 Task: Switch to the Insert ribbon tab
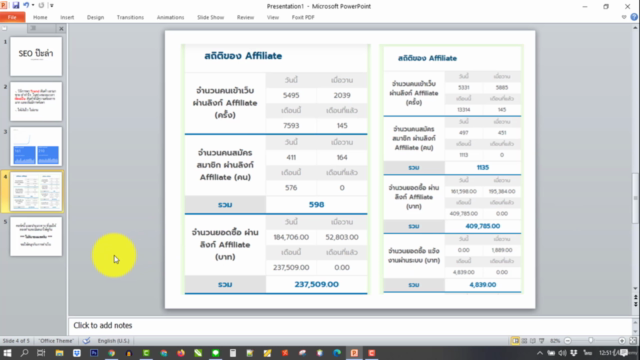click(x=67, y=17)
